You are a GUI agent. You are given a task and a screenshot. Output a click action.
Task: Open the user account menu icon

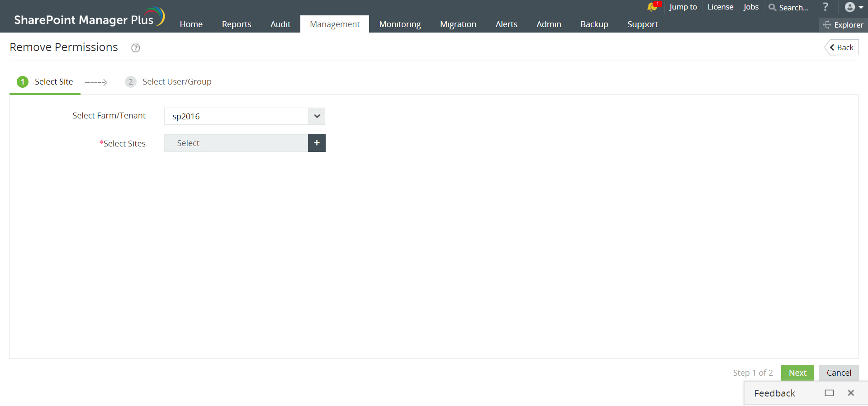click(854, 7)
